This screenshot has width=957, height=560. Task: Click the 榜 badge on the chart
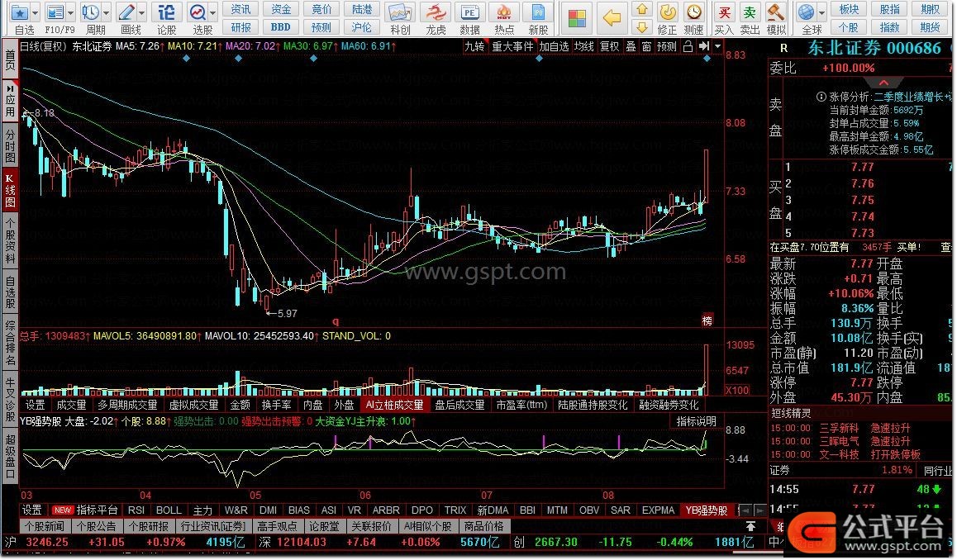click(x=707, y=320)
